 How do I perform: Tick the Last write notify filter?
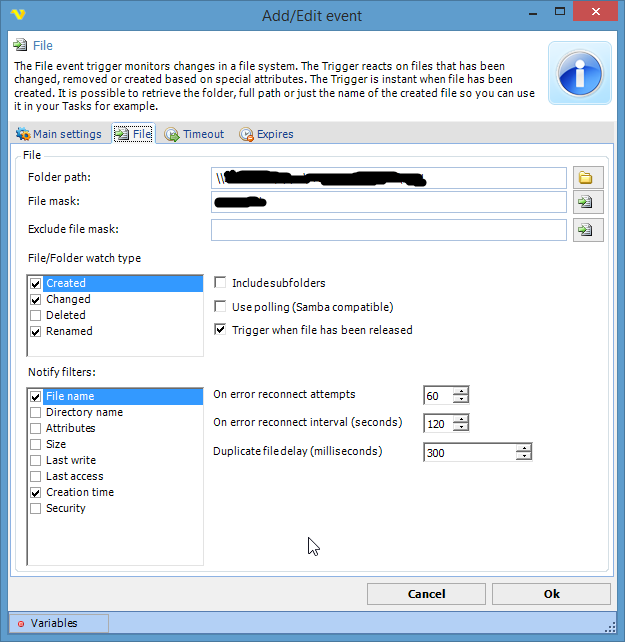(x=36, y=460)
